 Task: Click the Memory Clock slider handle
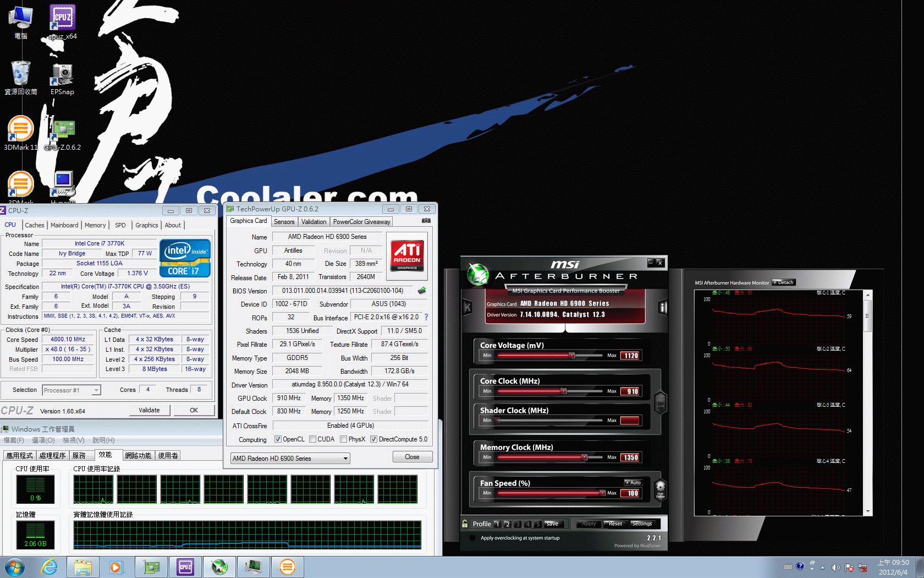585,457
